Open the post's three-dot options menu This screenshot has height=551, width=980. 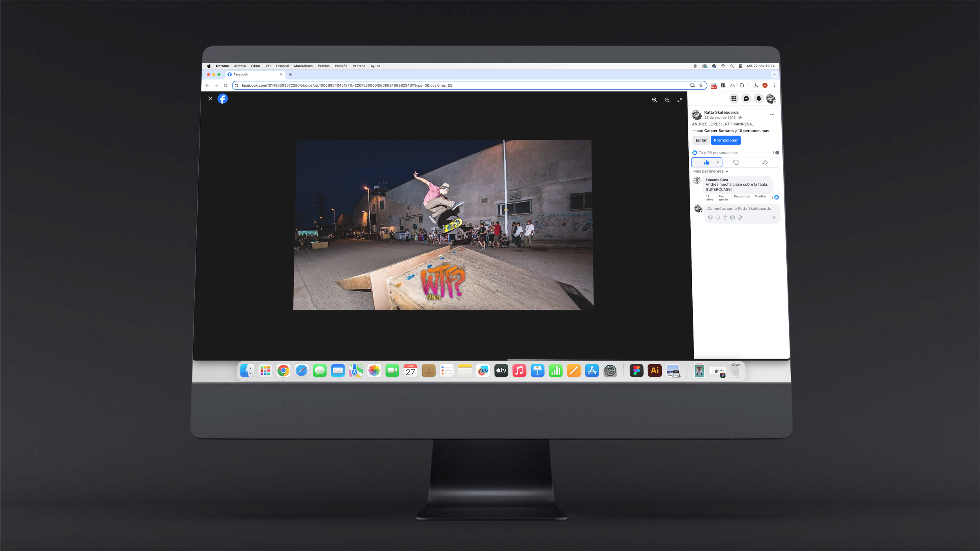click(x=772, y=114)
